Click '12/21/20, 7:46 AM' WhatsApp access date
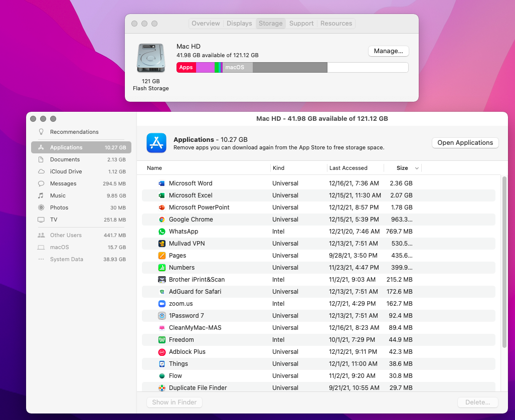Viewport: 515px width, 420px height. (354, 232)
